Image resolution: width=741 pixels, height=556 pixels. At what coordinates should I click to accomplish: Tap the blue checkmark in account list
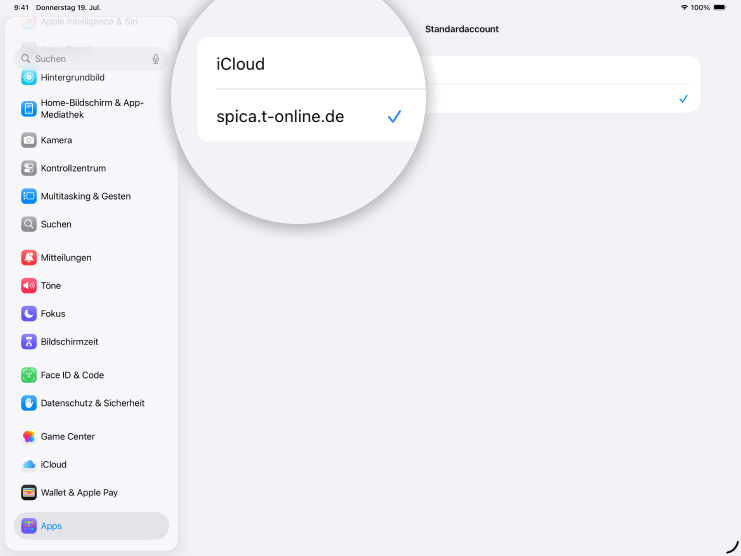(x=683, y=99)
